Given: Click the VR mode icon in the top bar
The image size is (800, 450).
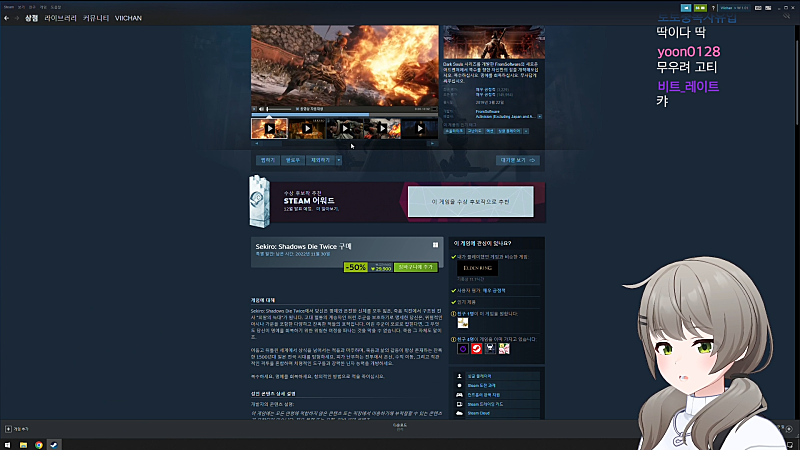Looking at the screenshot, I should [x=758, y=8].
